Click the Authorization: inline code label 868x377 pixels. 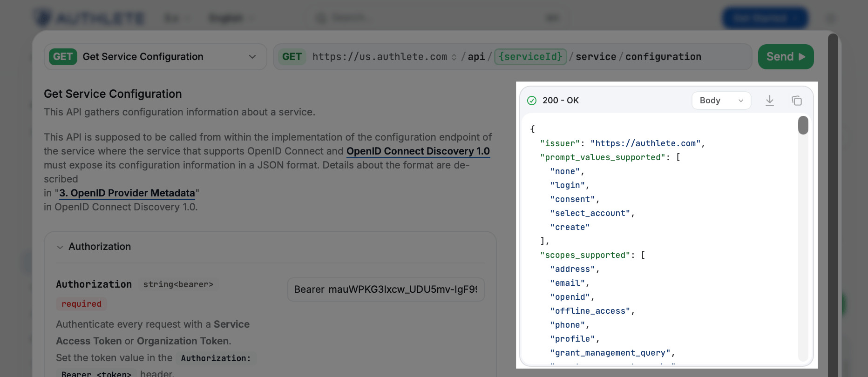click(x=216, y=358)
